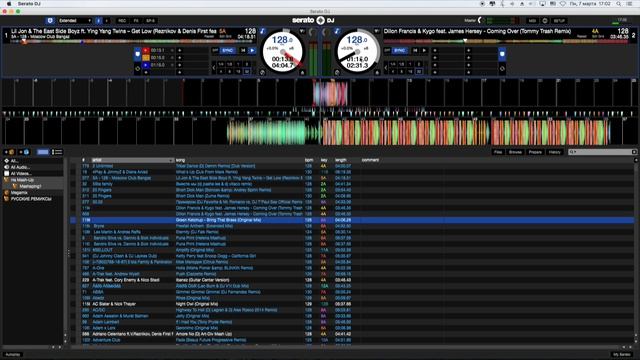Switch library to simple list view
The height and width of the screenshot is (360, 640).
pos(42,152)
